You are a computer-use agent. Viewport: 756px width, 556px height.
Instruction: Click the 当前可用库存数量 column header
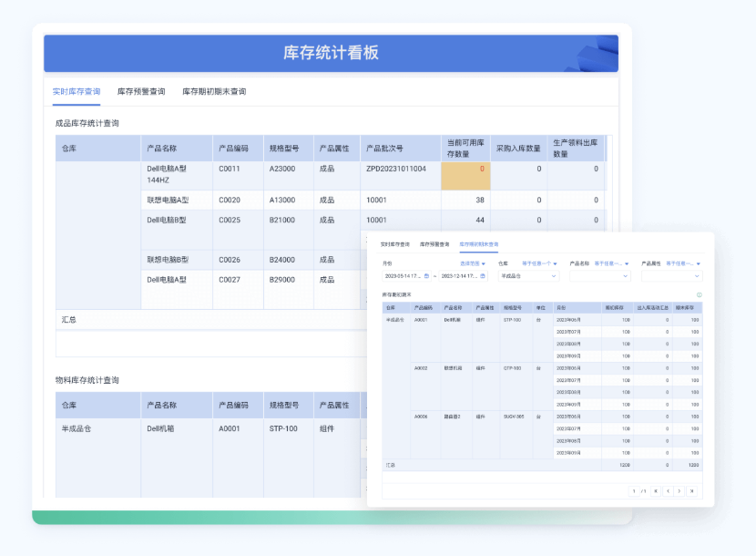click(x=465, y=149)
